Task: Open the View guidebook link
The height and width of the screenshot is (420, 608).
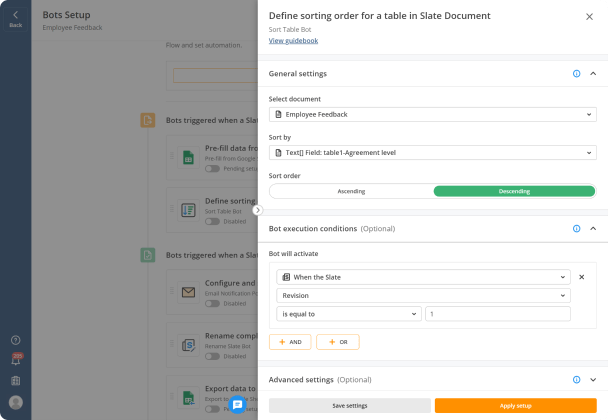Action: tap(293, 41)
